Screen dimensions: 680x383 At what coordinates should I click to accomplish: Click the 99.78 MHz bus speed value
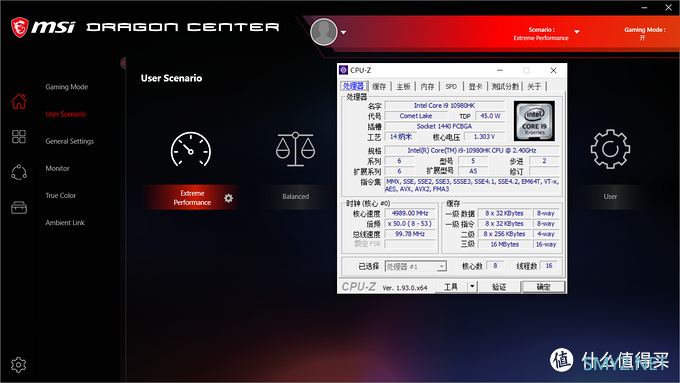(410, 234)
